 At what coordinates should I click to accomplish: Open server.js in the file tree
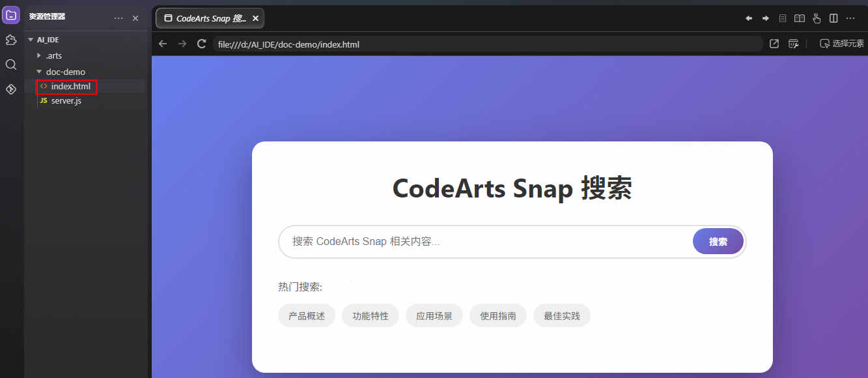pyautogui.click(x=66, y=101)
